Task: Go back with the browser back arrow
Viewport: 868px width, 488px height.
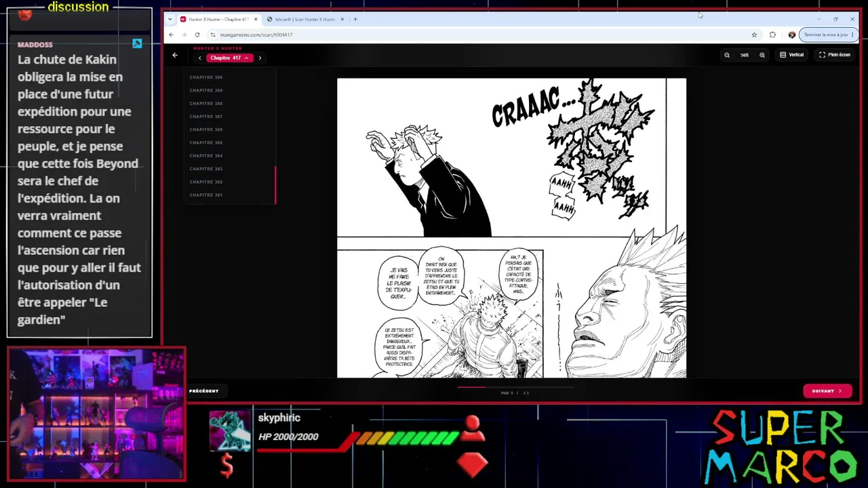Action: pyautogui.click(x=171, y=35)
